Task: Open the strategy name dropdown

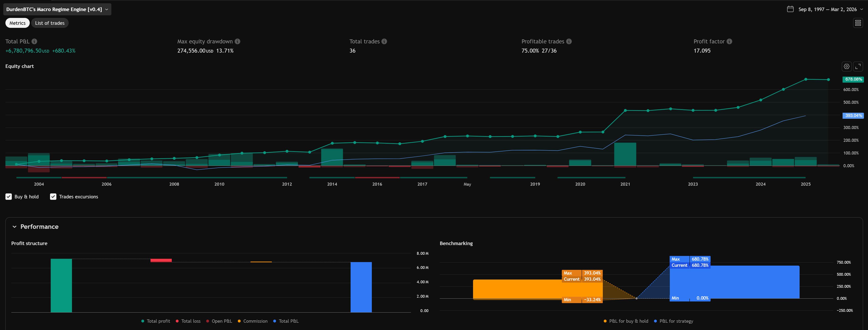Action: (x=106, y=9)
